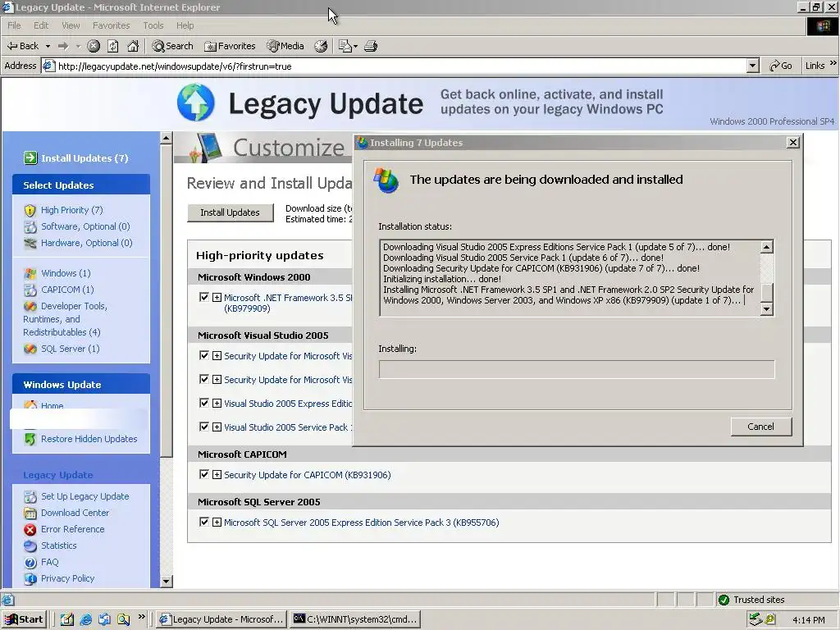Open Set Up Legacy Update link
The image size is (840, 630).
84,496
